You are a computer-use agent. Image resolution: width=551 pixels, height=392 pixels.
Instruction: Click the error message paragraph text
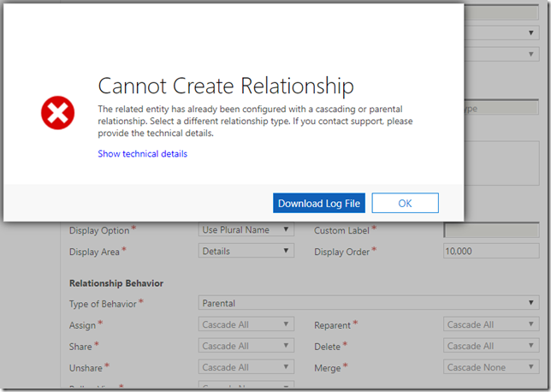pyautogui.click(x=255, y=121)
